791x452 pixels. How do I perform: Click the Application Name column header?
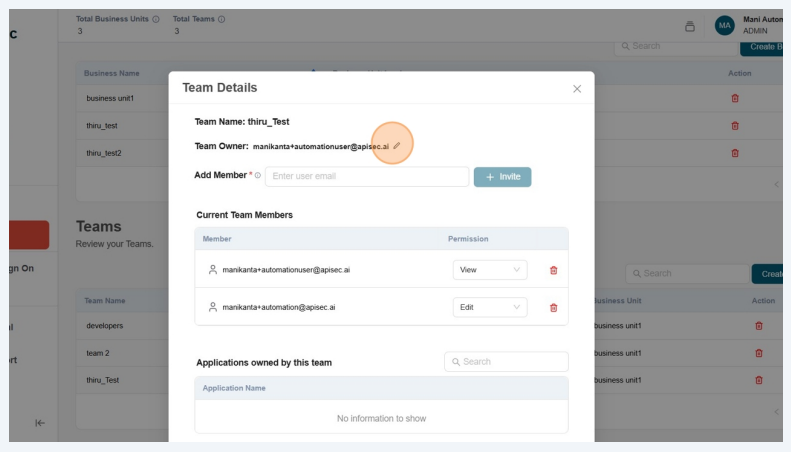[234, 388]
